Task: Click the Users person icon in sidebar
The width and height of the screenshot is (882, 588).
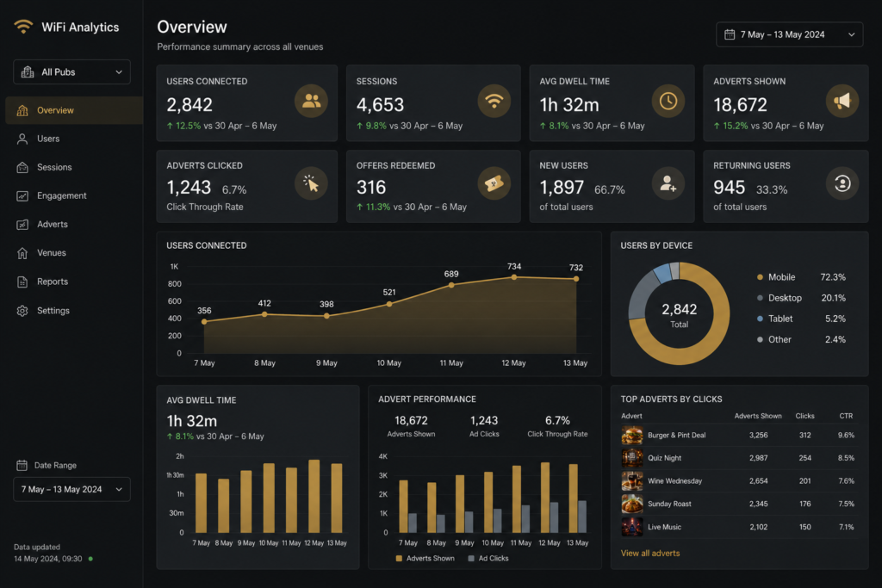Action: coord(22,139)
